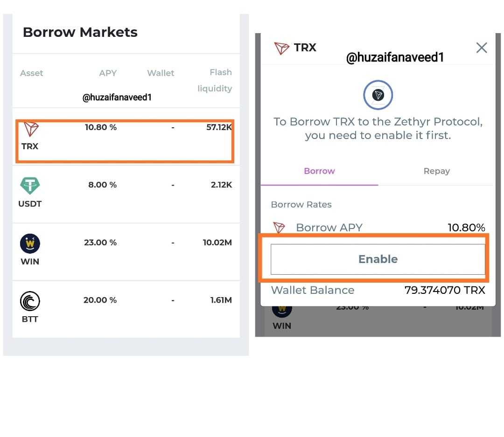Click the USDT Tether icon
The width and height of the screenshot is (504, 437).
(x=30, y=186)
